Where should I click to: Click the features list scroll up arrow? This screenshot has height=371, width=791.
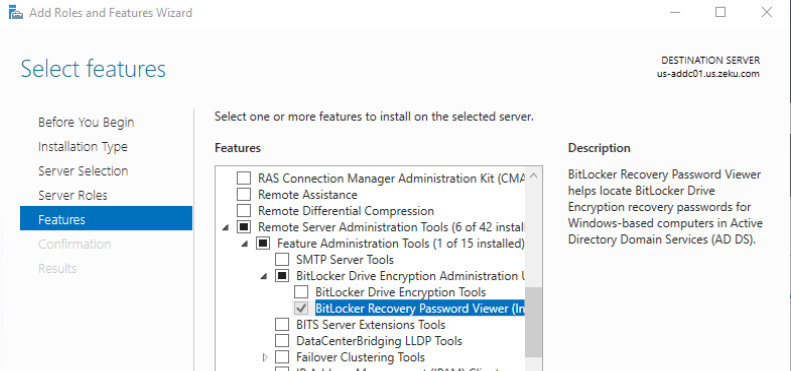pos(534,176)
